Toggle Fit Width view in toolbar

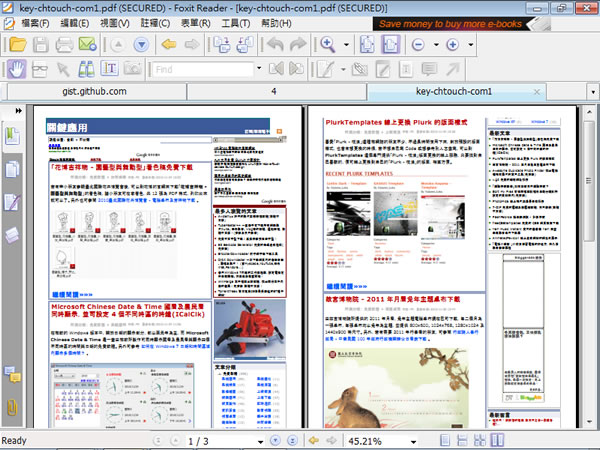pyautogui.click(x=390, y=44)
